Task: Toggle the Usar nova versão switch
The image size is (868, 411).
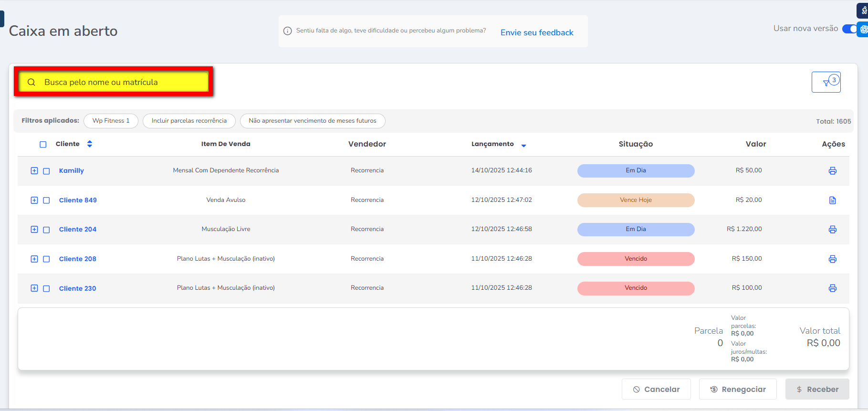Action: 849,29
